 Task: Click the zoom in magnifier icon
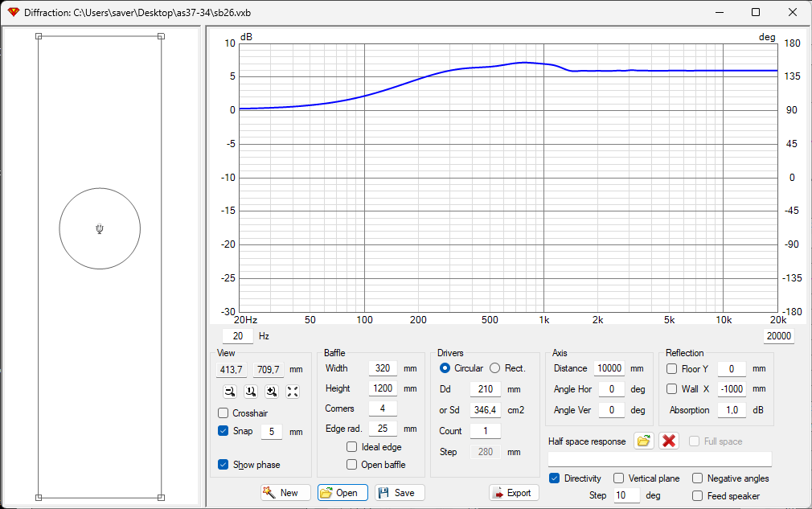point(272,392)
